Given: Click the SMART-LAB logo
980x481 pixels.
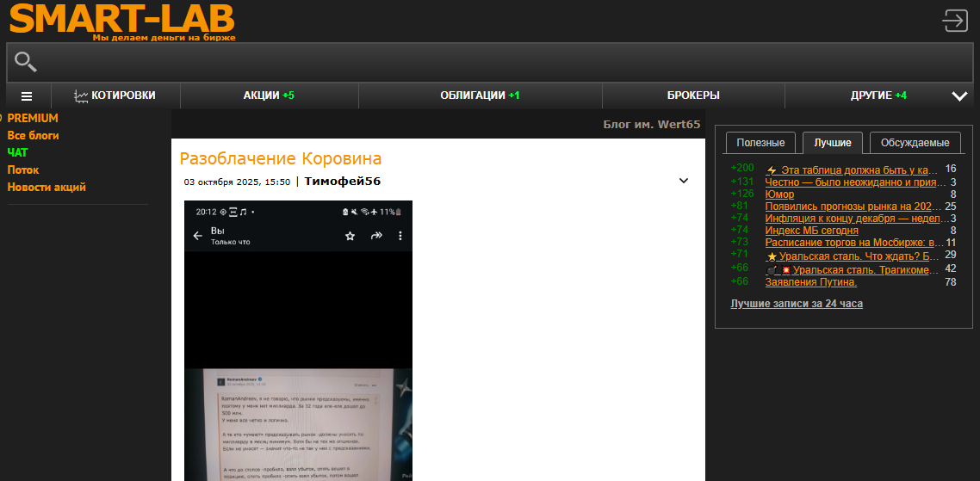Looking at the screenshot, I should [121, 19].
